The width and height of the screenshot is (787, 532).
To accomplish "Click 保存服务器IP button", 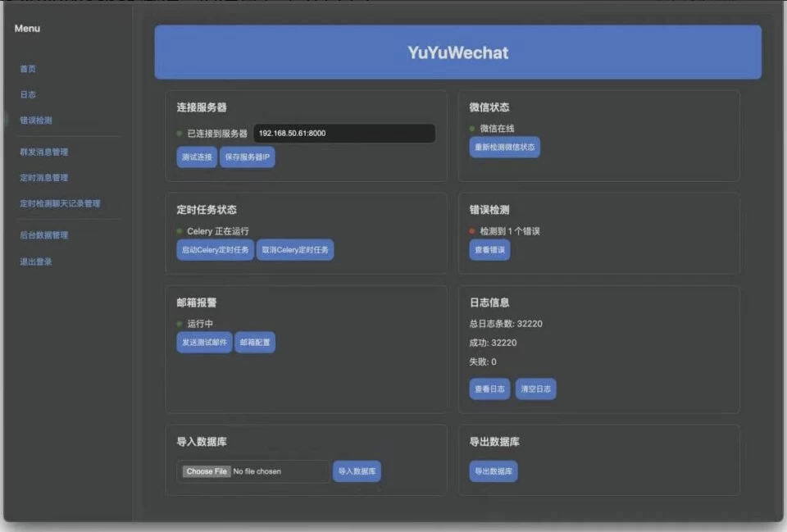I will point(247,157).
